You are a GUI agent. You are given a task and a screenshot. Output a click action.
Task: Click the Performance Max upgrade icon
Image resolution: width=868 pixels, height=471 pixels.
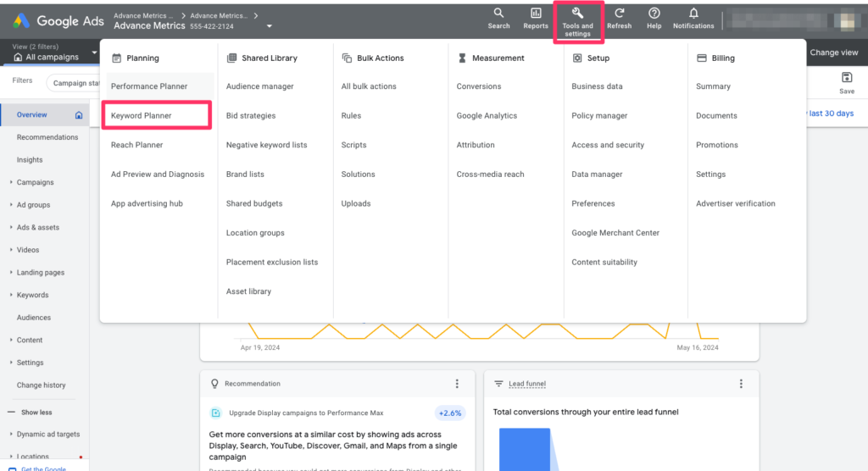[216, 413]
